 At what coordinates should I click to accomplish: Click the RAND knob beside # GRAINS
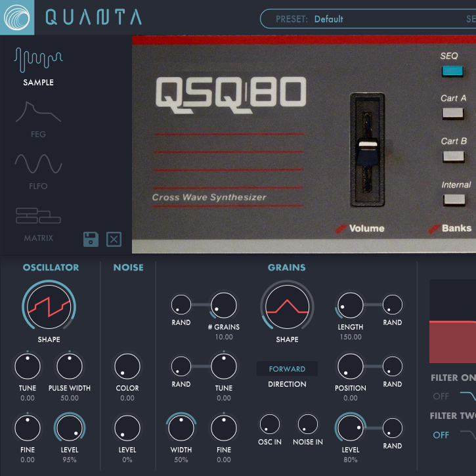(181, 305)
